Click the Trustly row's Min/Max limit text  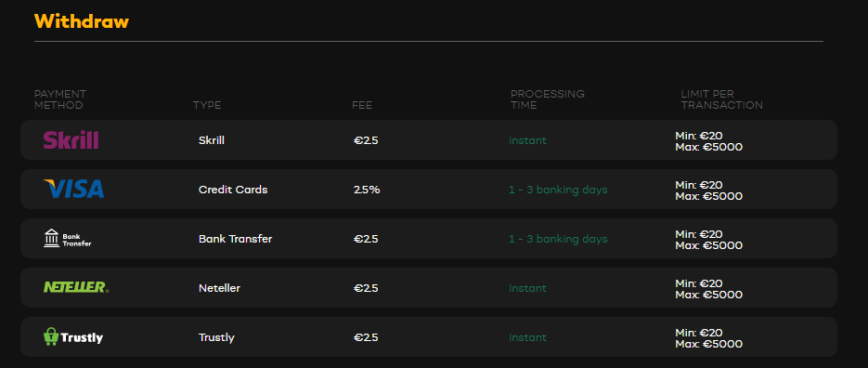point(709,338)
